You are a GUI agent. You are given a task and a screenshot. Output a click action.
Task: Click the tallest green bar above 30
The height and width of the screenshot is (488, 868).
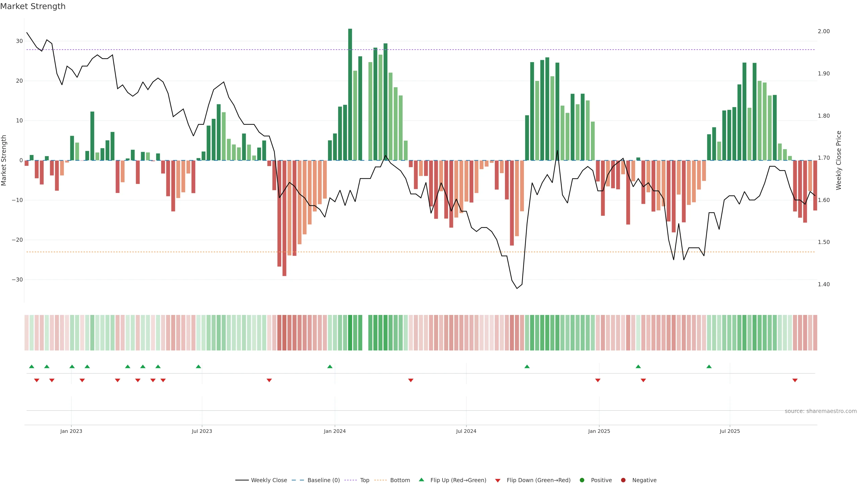click(x=350, y=94)
